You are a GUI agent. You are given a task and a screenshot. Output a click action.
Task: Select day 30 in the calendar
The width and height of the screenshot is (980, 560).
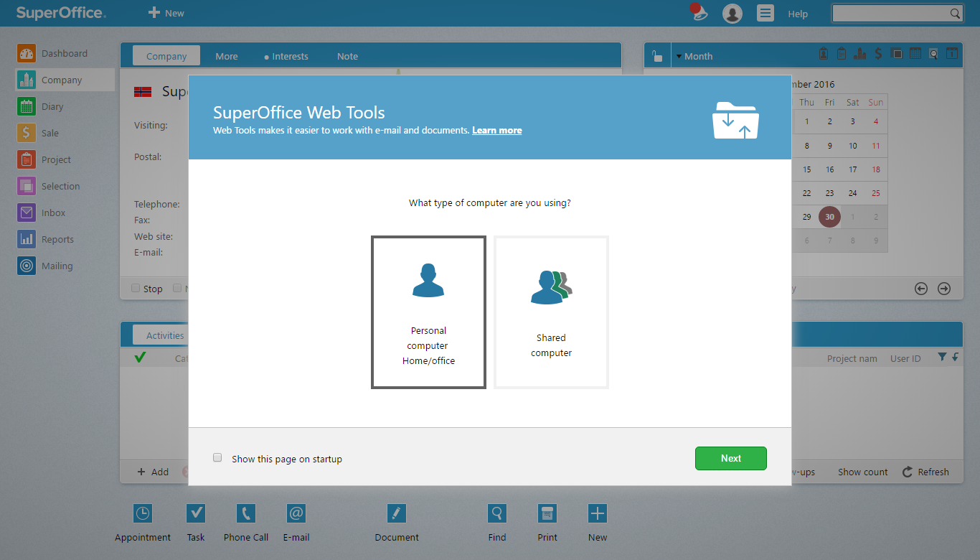point(829,216)
